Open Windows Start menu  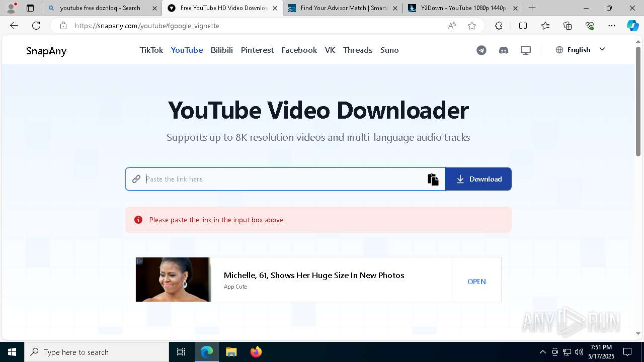tap(12, 352)
